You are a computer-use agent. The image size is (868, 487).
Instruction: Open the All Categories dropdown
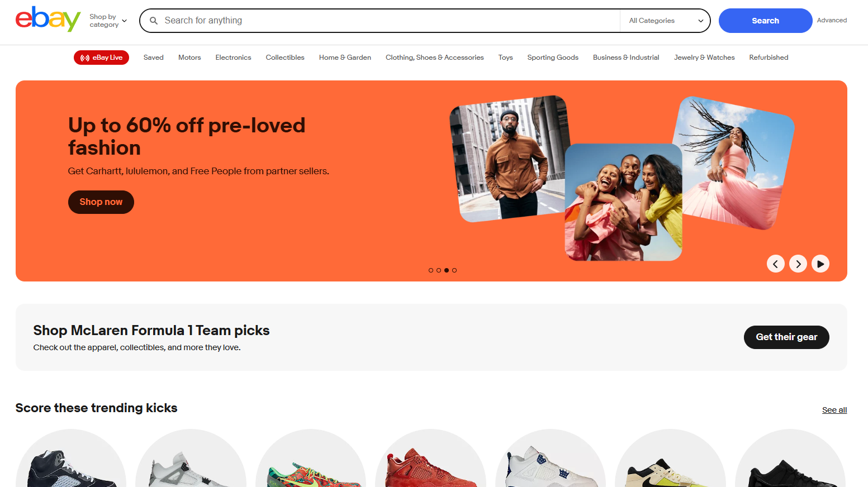pyautogui.click(x=665, y=21)
